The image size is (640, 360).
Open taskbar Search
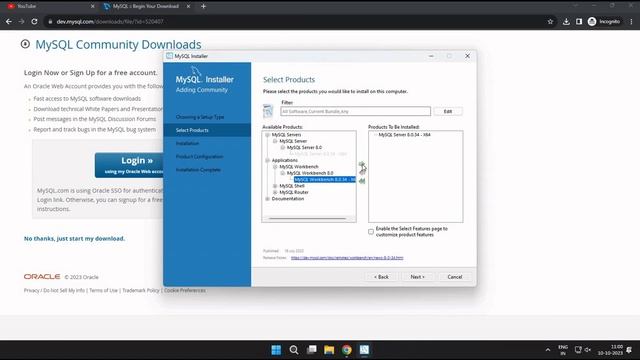294,350
